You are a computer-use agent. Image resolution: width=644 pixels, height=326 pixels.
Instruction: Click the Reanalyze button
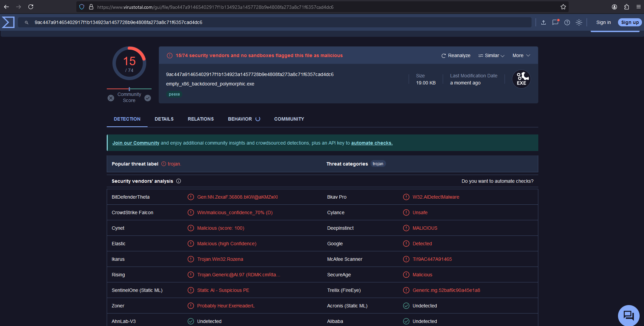click(x=456, y=55)
